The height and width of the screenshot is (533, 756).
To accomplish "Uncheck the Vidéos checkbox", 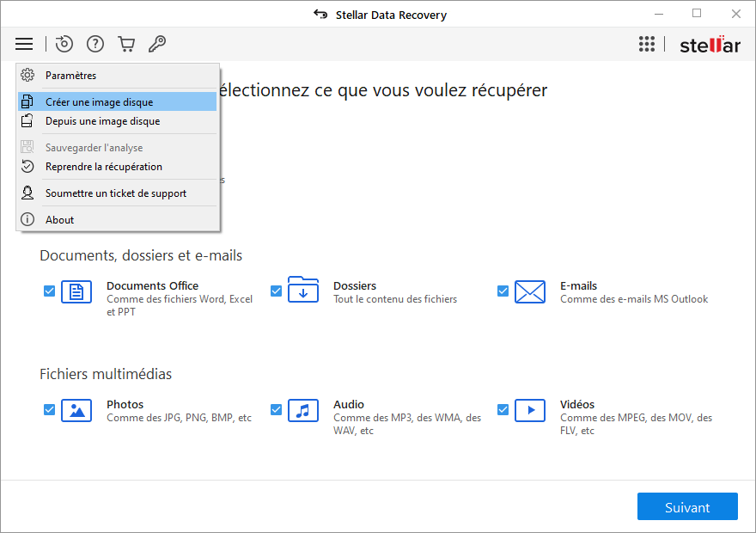I will (503, 410).
